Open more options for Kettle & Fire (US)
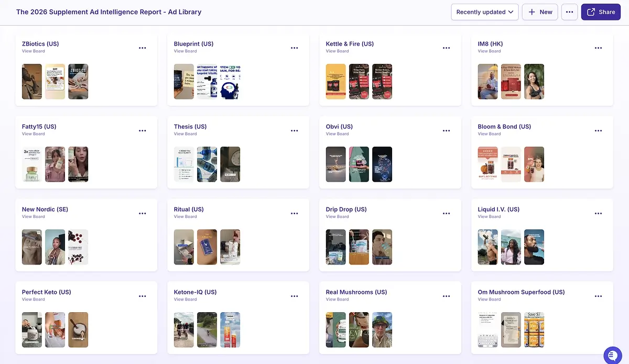Image resolution: width=629 pixels, height=364 pixels. pyautogui.click(x=447, y=48)
